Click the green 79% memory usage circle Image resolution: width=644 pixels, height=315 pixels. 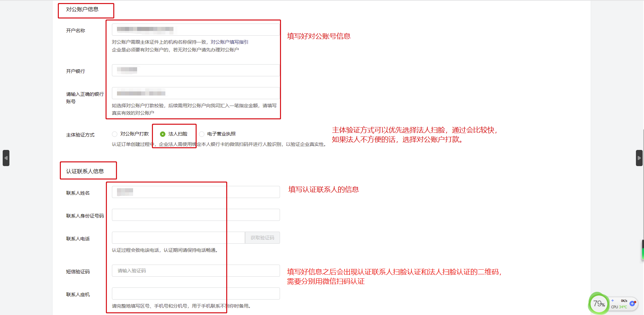[599, 304]
